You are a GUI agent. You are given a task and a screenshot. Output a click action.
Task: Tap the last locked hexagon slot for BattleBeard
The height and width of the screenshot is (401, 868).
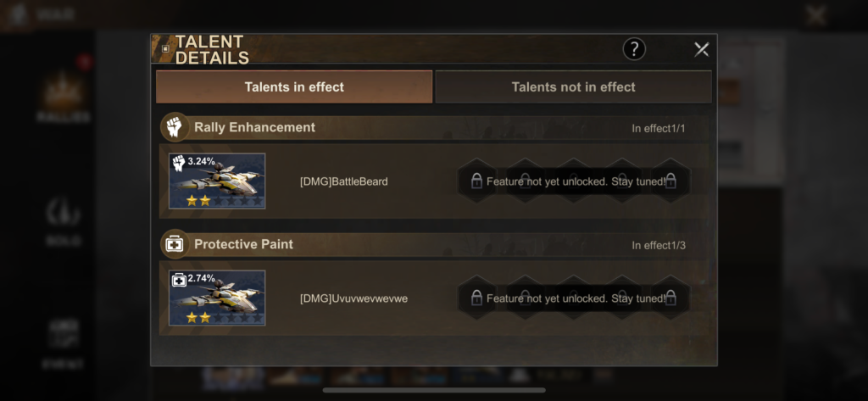670,181
